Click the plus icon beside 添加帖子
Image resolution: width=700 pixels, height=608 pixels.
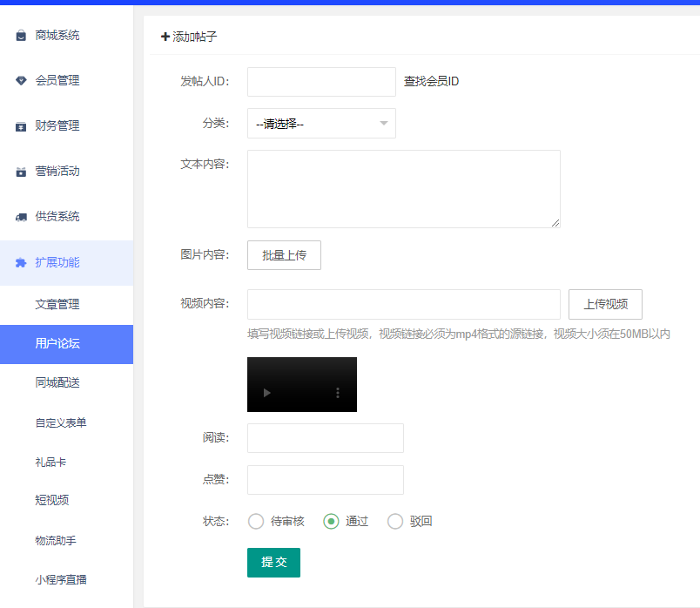pyautogui.click(x=165, y=37)
